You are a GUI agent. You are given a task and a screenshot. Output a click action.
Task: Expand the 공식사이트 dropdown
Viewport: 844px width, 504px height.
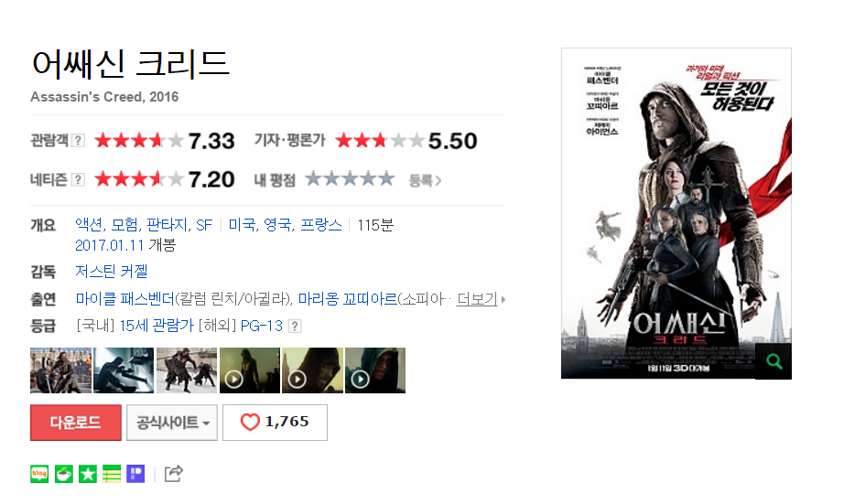point(172,423)
